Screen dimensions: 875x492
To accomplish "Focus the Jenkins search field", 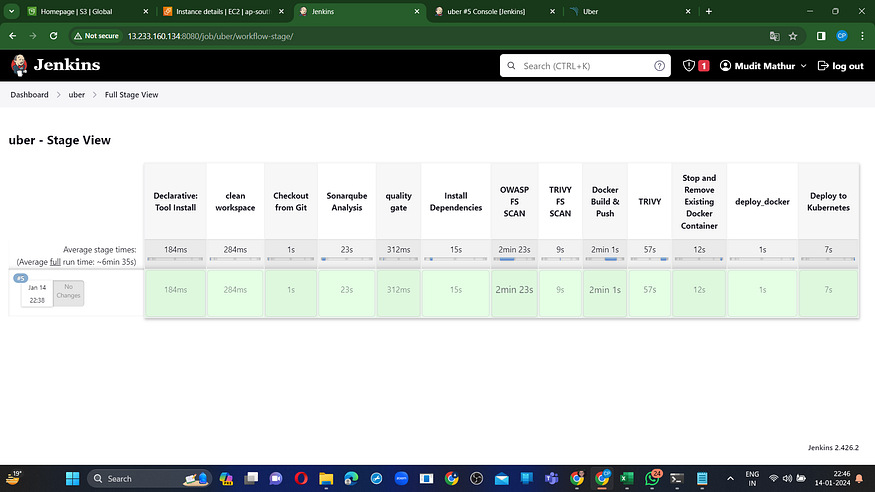I will [585, 66].
